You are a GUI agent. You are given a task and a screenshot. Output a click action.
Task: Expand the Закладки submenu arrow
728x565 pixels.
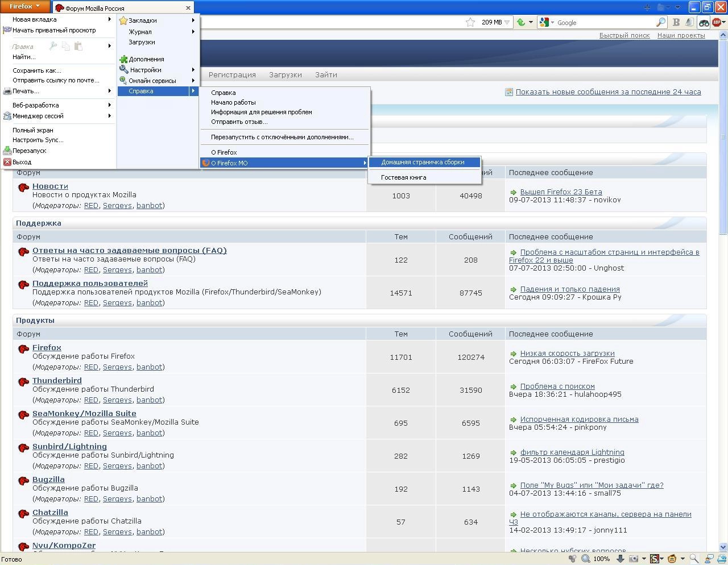click(193, 20)
